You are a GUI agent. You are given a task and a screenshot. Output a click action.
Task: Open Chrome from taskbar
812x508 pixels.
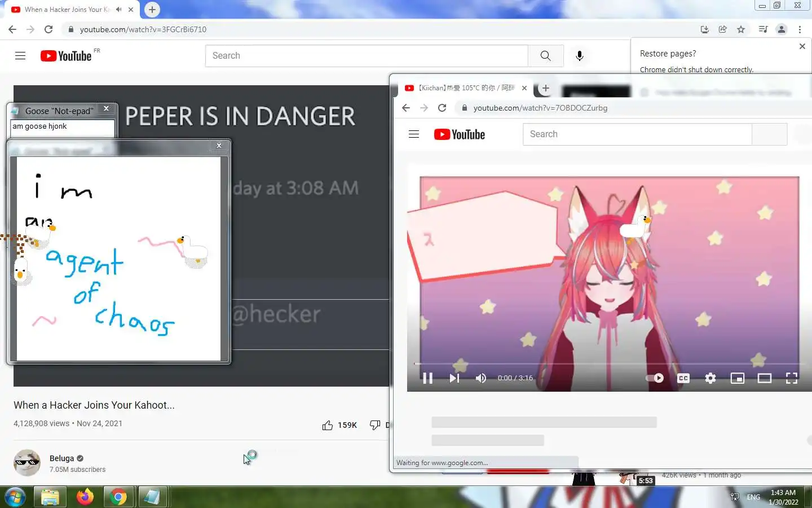click(118, 497)
